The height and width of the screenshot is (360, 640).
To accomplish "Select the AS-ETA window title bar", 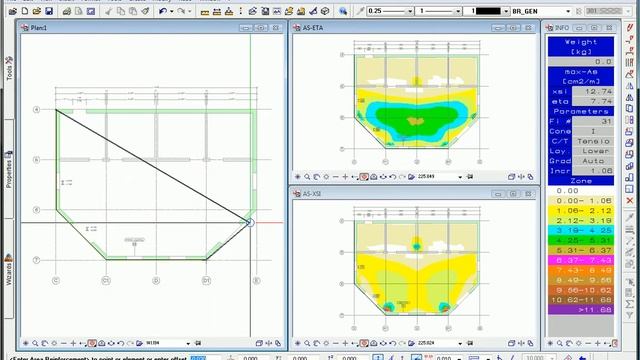I will click(x=414, y=28).
